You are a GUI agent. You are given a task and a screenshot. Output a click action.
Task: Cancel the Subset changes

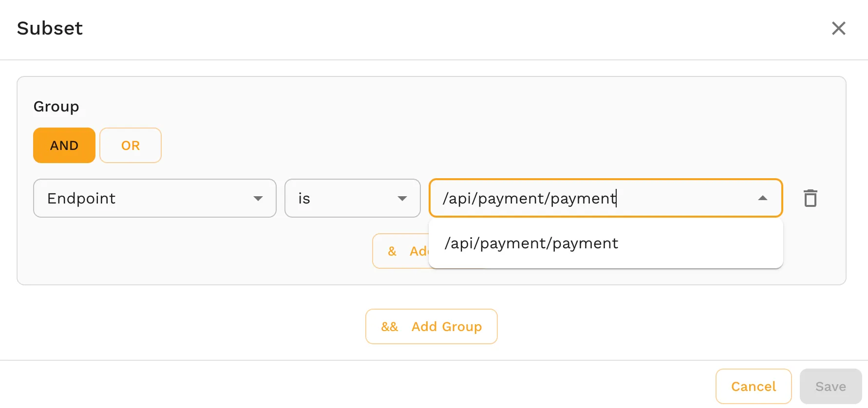coord(753,386)
